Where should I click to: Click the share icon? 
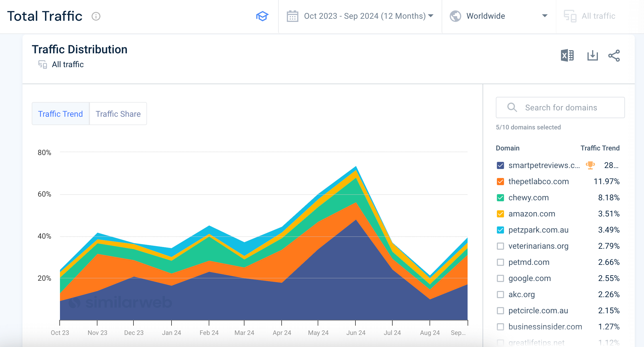click(614, 56)
